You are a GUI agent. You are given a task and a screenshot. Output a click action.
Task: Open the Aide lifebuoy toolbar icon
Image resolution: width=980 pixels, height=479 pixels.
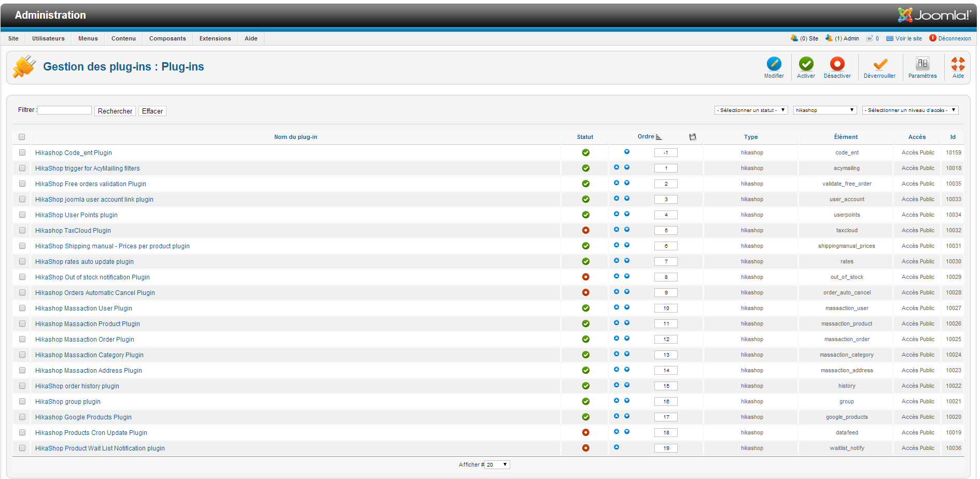point(958,64)
